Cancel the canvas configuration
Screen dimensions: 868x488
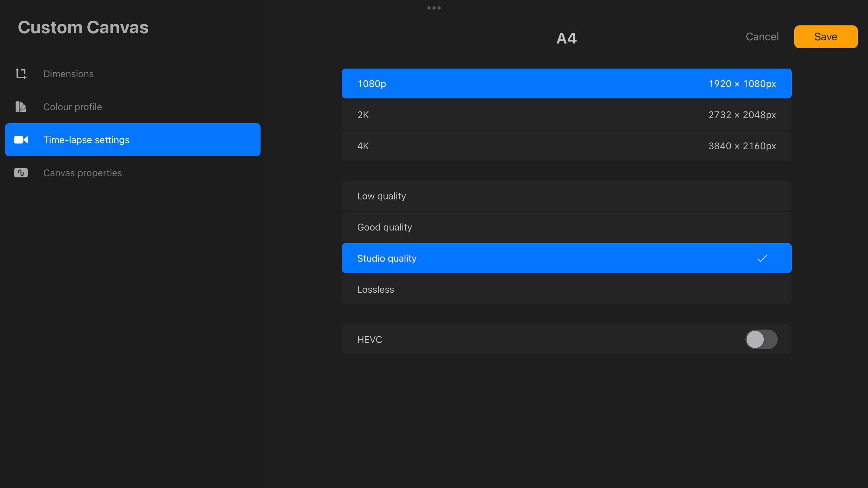click(x=762, y=37)
